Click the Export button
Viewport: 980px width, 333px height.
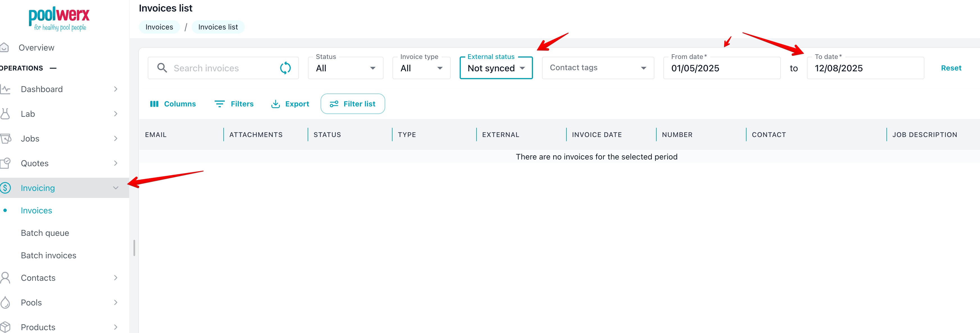[x=290, y=104]
